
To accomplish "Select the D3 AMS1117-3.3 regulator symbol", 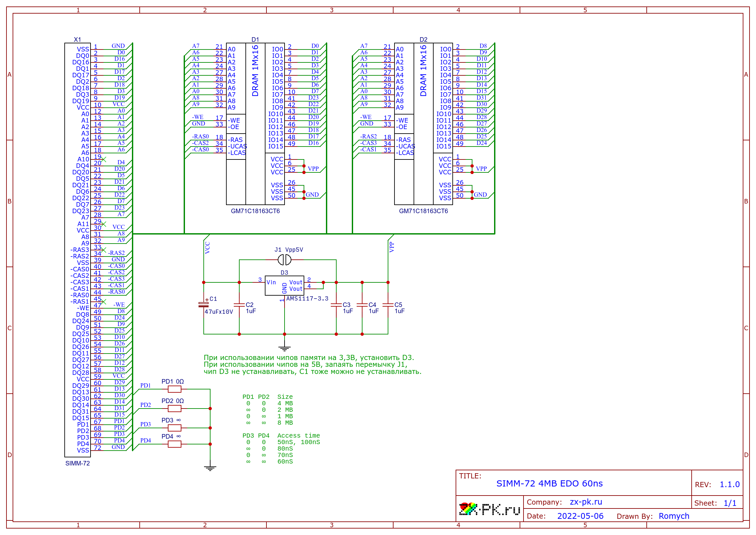I will [284, 286].
